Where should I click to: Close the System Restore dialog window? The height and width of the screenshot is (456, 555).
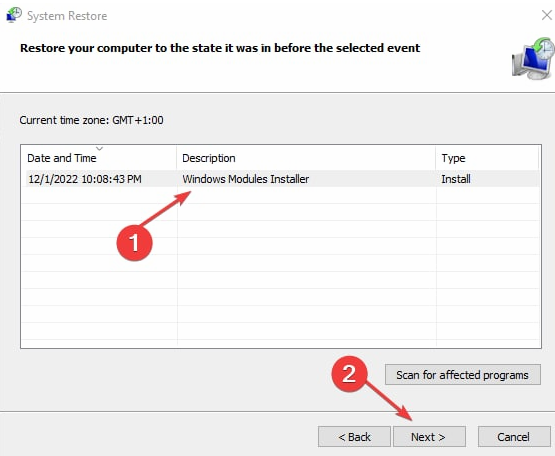(x=547, y=15)
